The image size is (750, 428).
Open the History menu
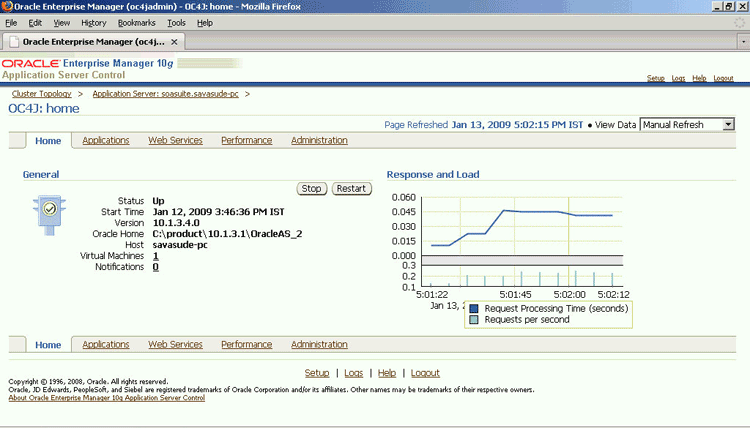click(x=93, y=23)
